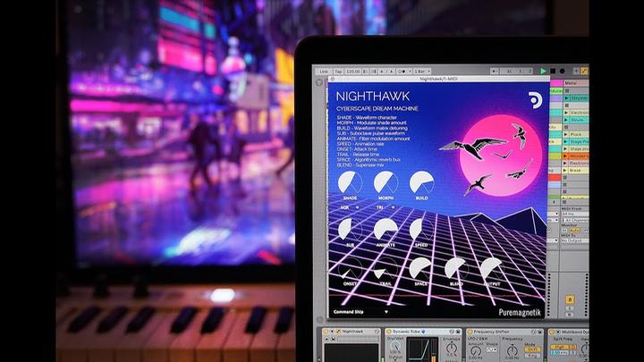Select the Nighthawk device title bar
Viewport: 644px width, 362px height.
point(351,332)
